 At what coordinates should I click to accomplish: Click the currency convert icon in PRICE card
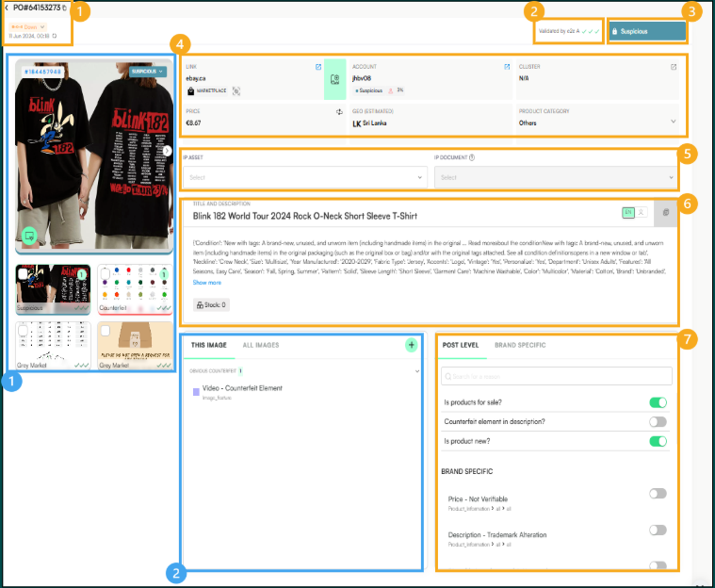(x=339, y=112)
